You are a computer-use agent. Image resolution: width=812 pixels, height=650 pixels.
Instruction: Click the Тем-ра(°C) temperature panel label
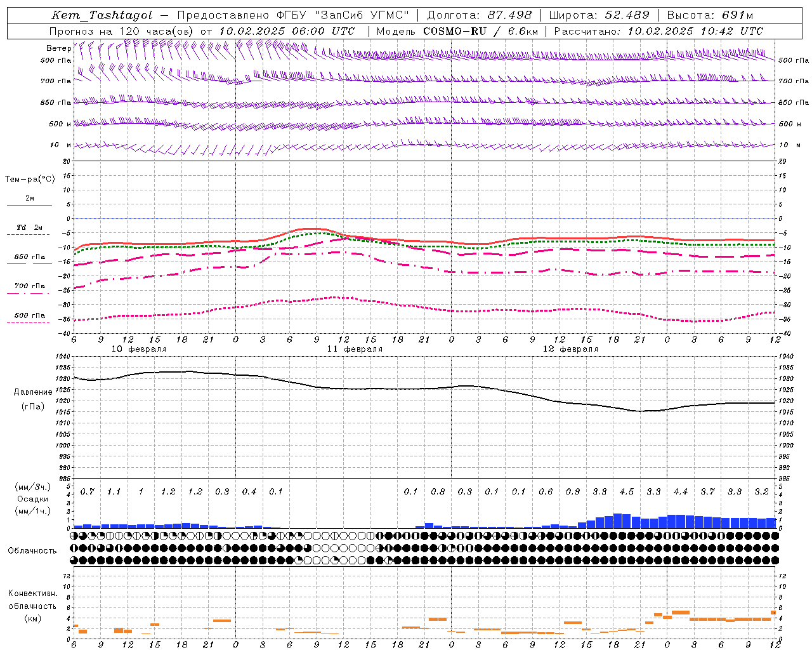(x=30, y=180)
